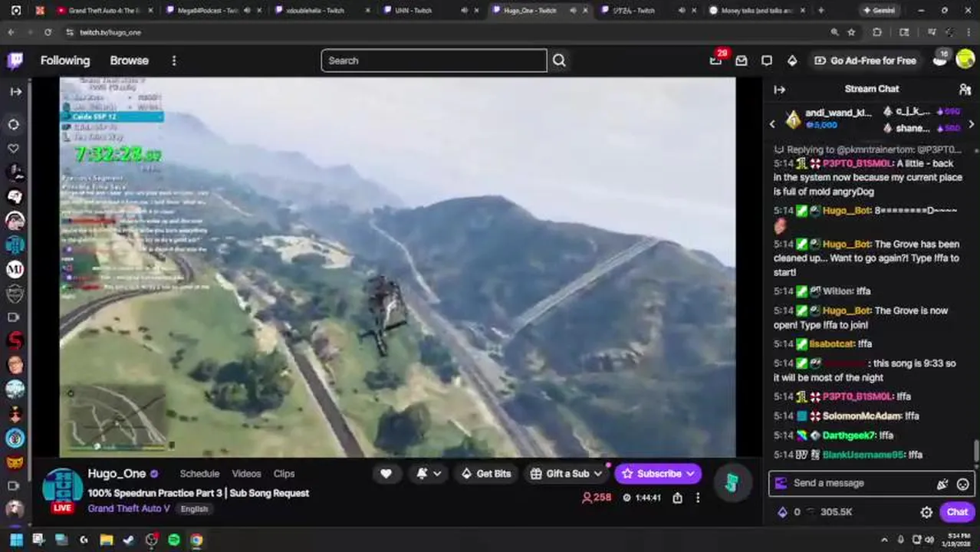Screen dimensions: 980x552
Task: Click the Hugo_One LIVE avatar
Action: click(62, 491)
